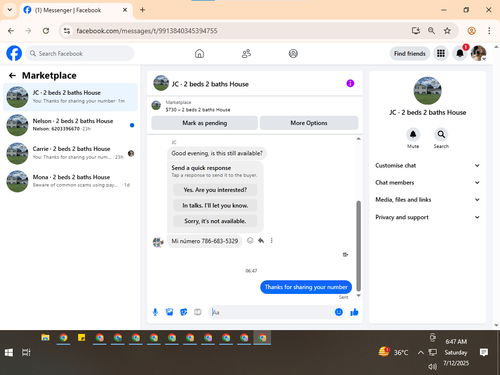Open a new Chrome tab

(142, 10)
